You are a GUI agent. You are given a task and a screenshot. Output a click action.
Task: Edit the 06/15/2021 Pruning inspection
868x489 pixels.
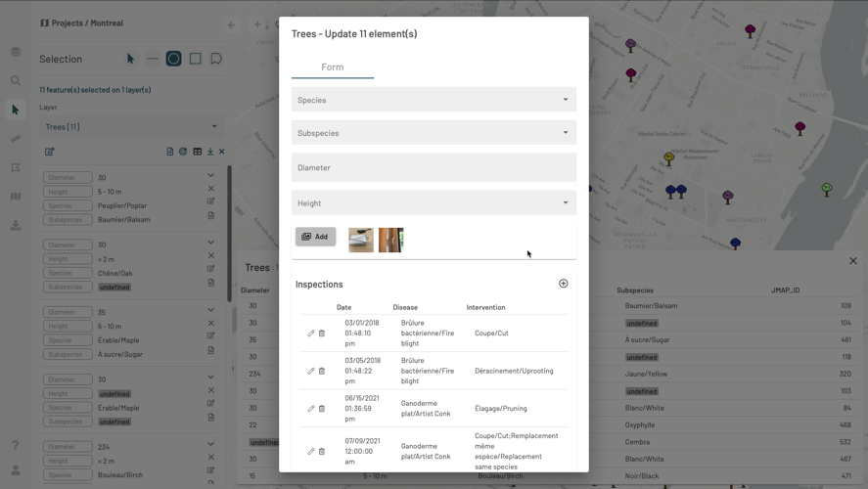point(311,409)
